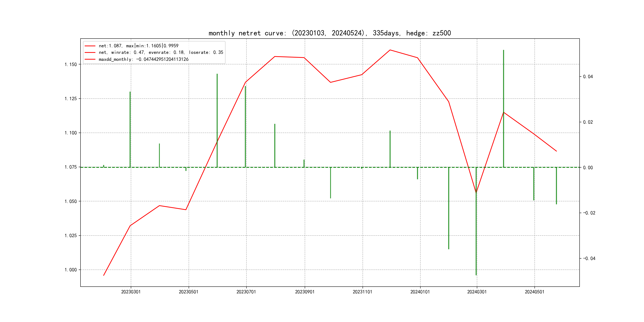Click right axis tick label -0.04
Viewport: 644px width, 322px height.
coord(589,259)
